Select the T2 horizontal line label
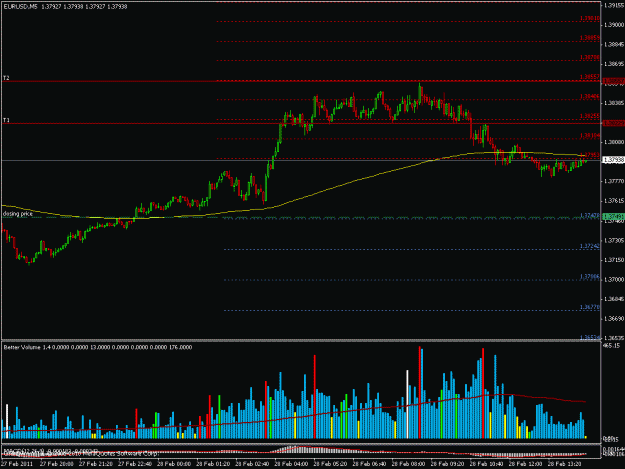The image size is (625, 469). (6, 78)
